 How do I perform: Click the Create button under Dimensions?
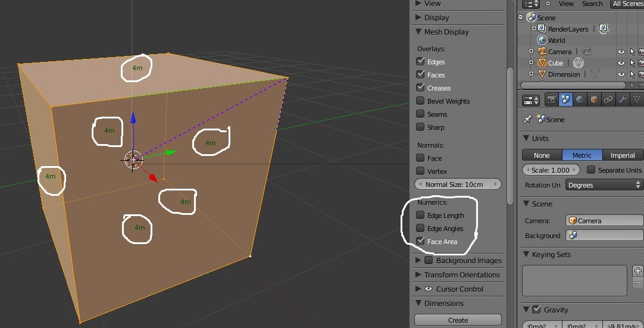[458, 320]
